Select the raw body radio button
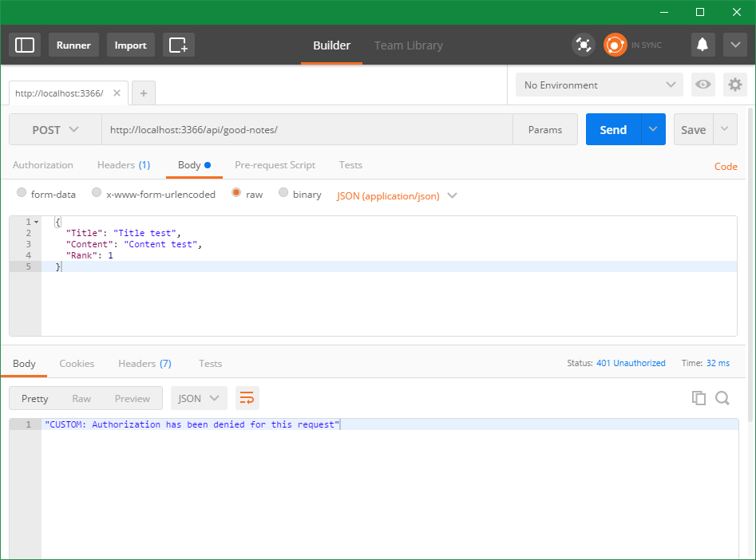Screen dimensions: 756x560 click(x=236, y=192)
